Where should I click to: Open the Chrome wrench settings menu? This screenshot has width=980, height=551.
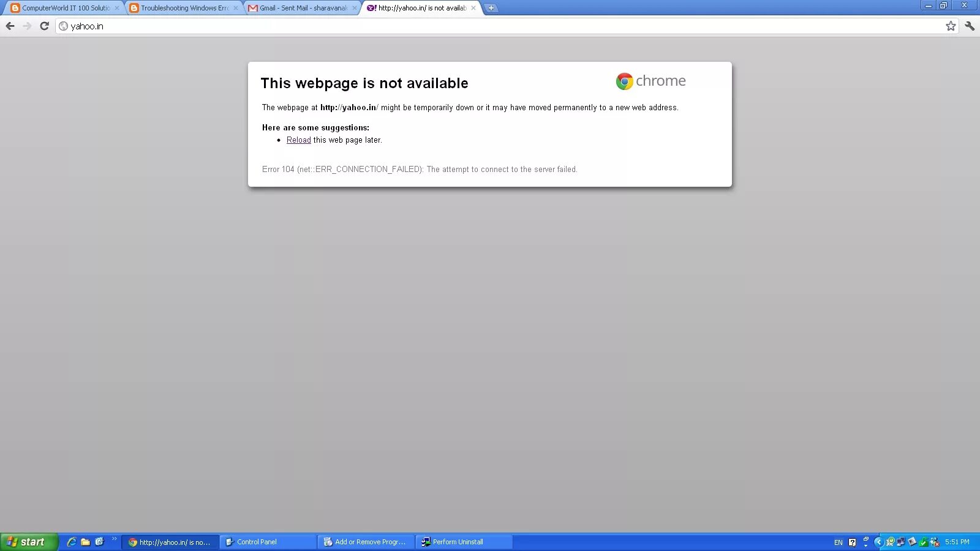970,26
